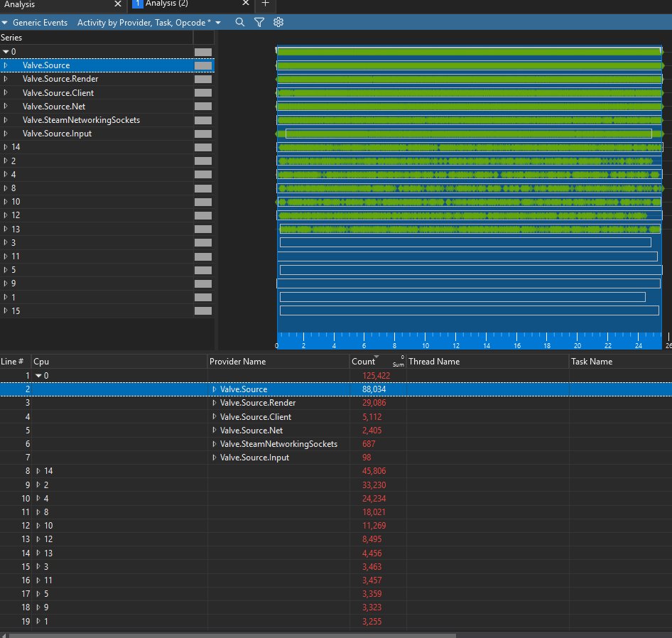Collapse the Generic Events graph panel
The width and height of the screenshot is (672, 638).
(5, 23)
